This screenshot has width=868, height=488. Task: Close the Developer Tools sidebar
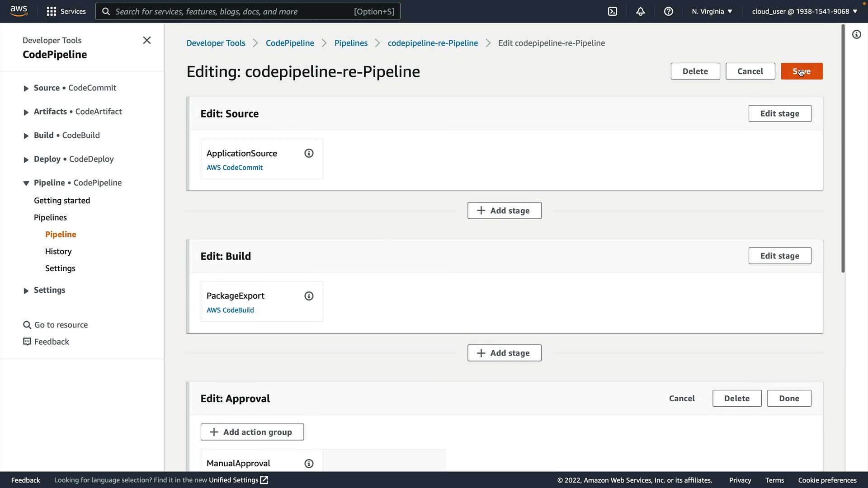pos(147,40)
